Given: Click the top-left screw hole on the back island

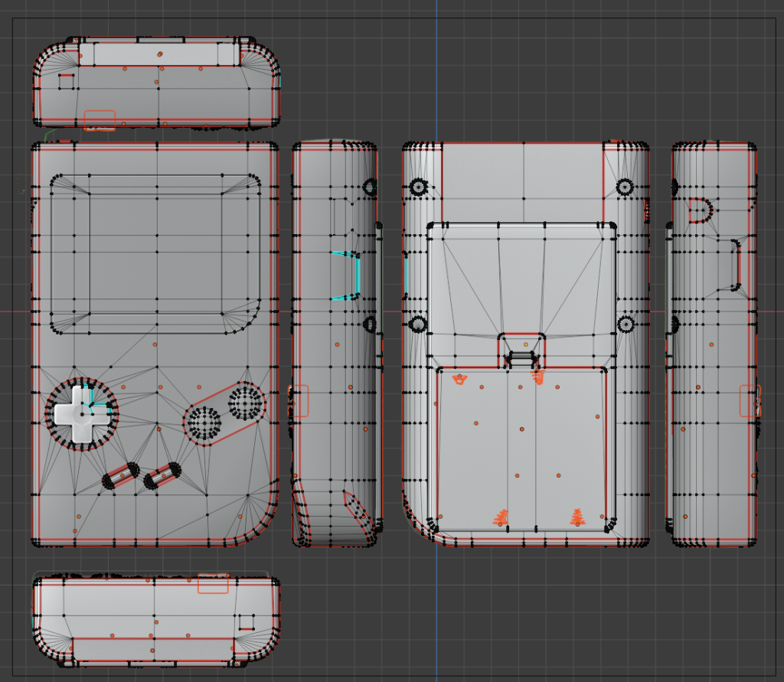Looking at the screenshot, I should [x=418, y=188].
